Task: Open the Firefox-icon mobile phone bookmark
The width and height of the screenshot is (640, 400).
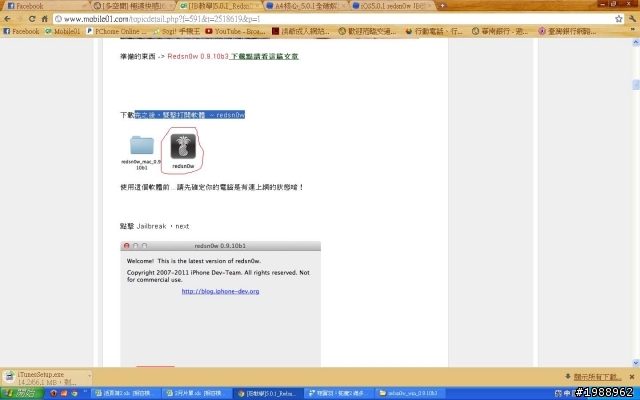Action: click(434, 31)
